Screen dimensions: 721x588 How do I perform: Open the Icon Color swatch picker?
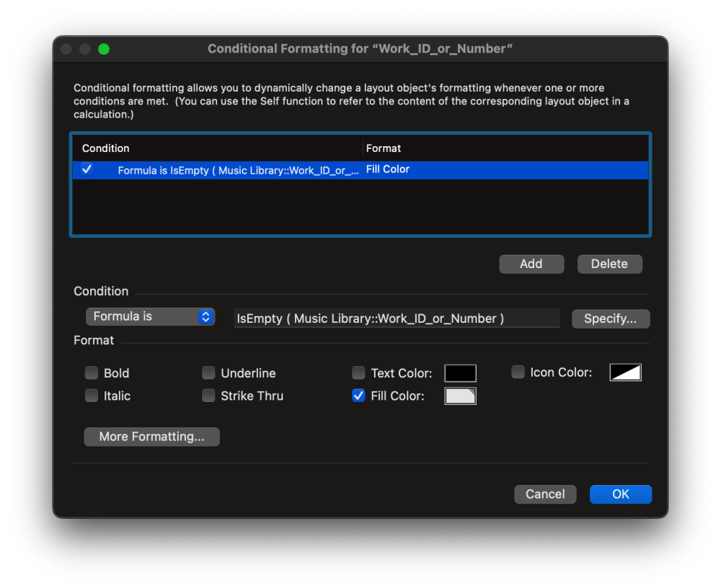pyautogui.click(x=625, y=373)
